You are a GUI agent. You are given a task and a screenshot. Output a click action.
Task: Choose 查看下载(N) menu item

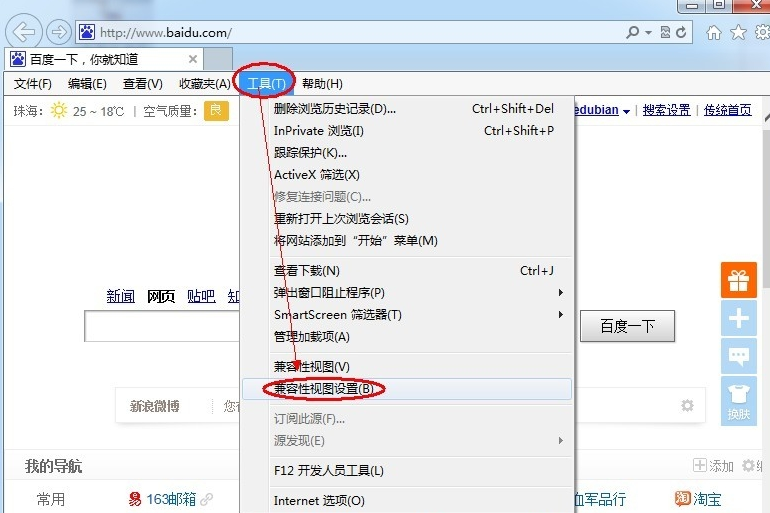click(407, 270)
